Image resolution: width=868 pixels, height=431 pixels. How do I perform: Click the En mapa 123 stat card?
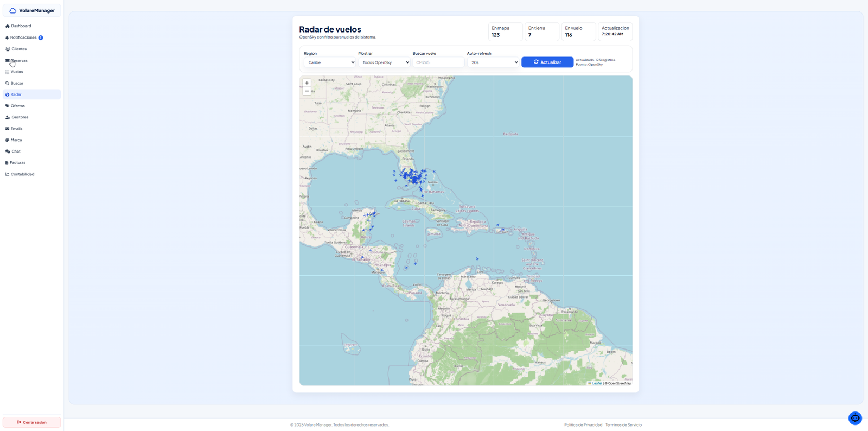(505, 31)
